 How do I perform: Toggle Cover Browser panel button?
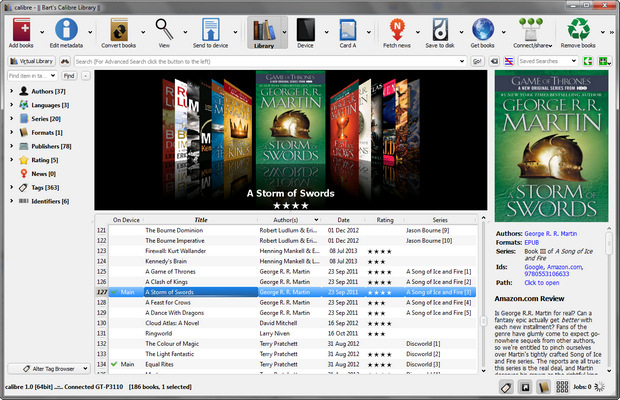pyautogui.click(x=525, y=387)
